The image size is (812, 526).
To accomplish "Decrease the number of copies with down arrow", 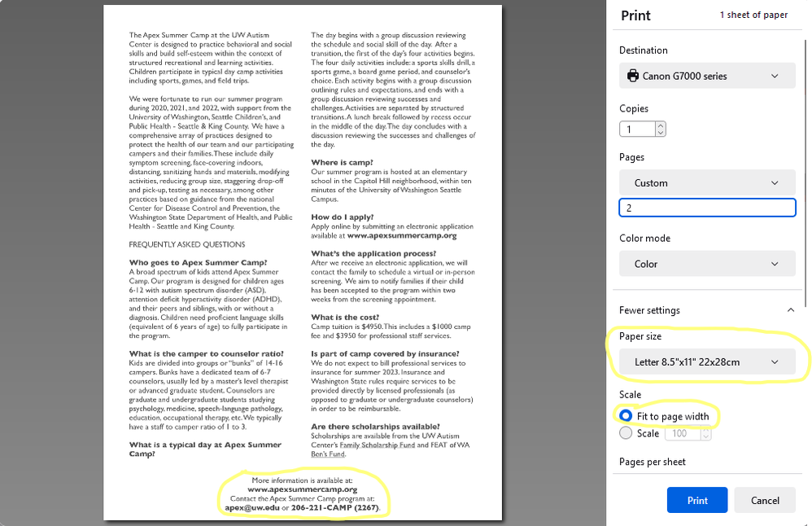I will tap(660, 133).
